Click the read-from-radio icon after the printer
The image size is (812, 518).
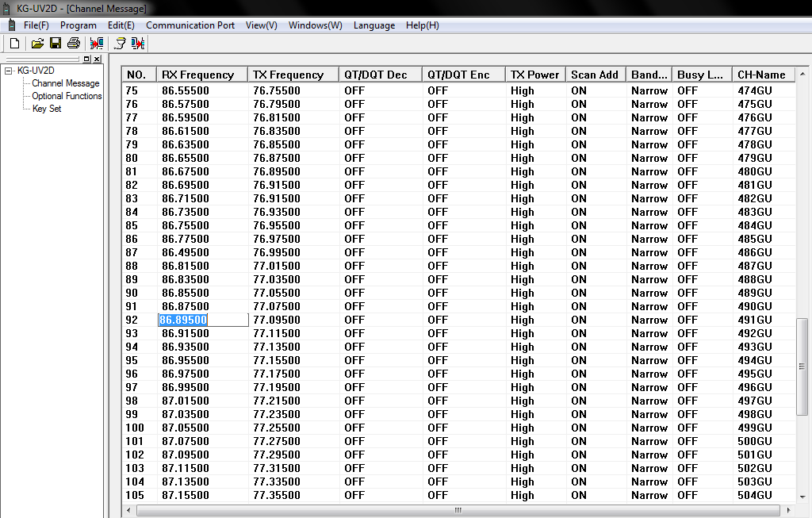pos(97,43)
